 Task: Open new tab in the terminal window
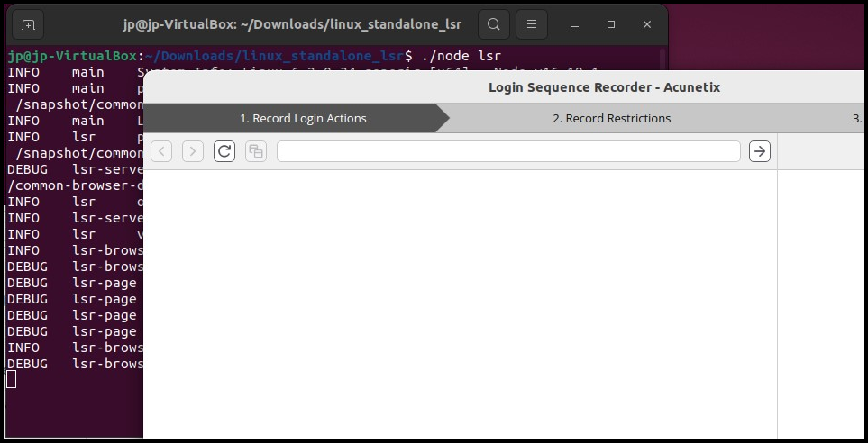[x=28, y=25]
